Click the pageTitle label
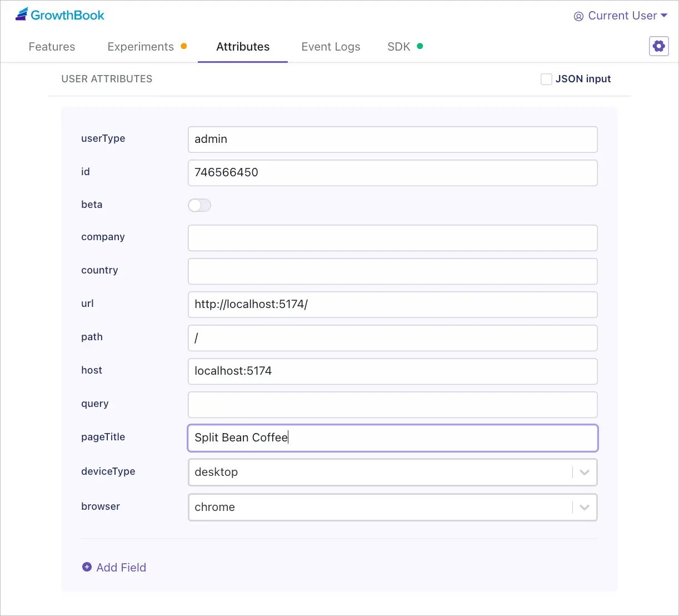The image size is (679, 616). click(x=103, y=437)
